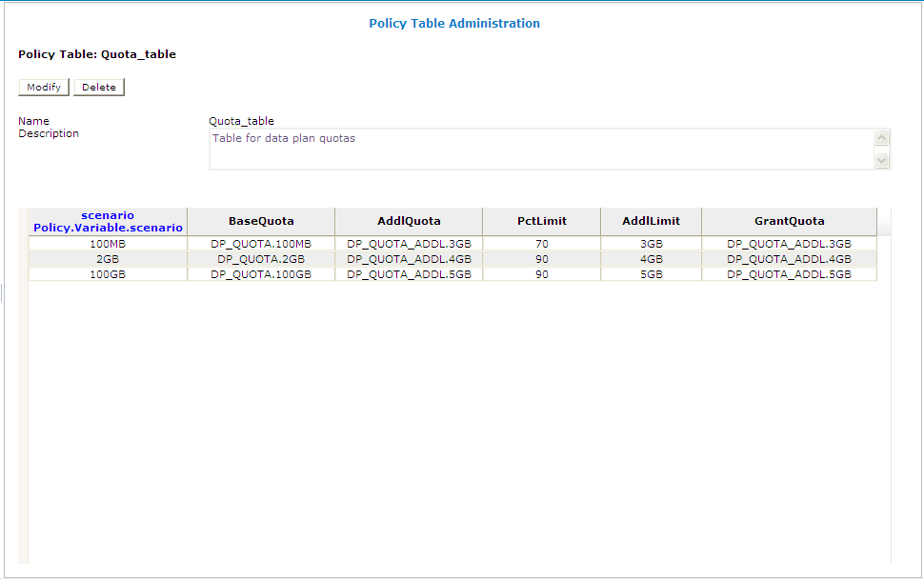The width and height of the screenshot is (924, 580).
Task: Click the BaseQuota column header
Action: tap(260, 221)
